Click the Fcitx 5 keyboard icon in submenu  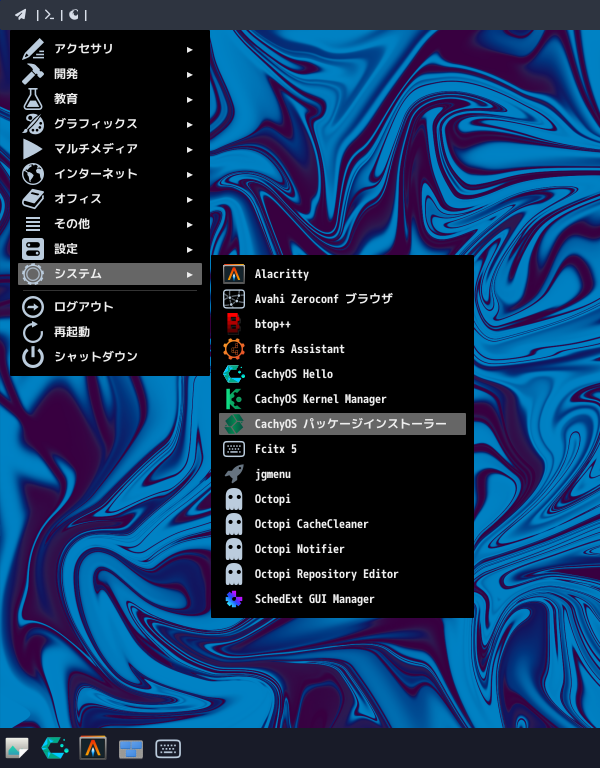click(234, 449)
